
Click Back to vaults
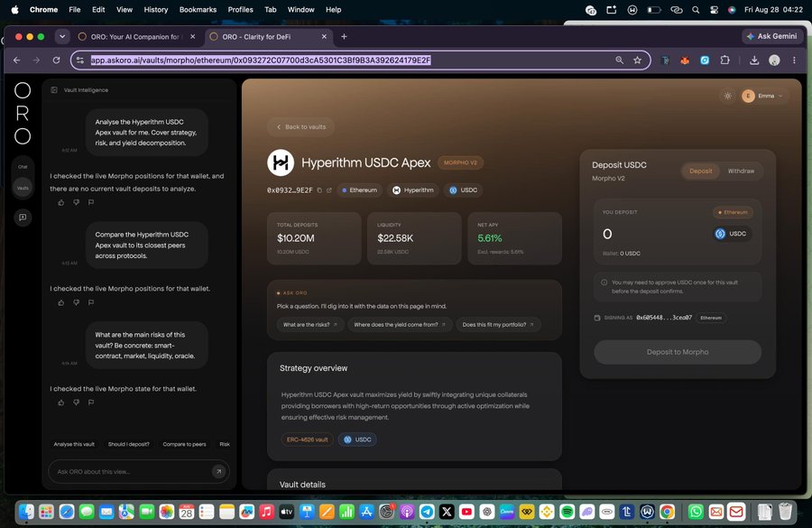click(x=300, y=127)
